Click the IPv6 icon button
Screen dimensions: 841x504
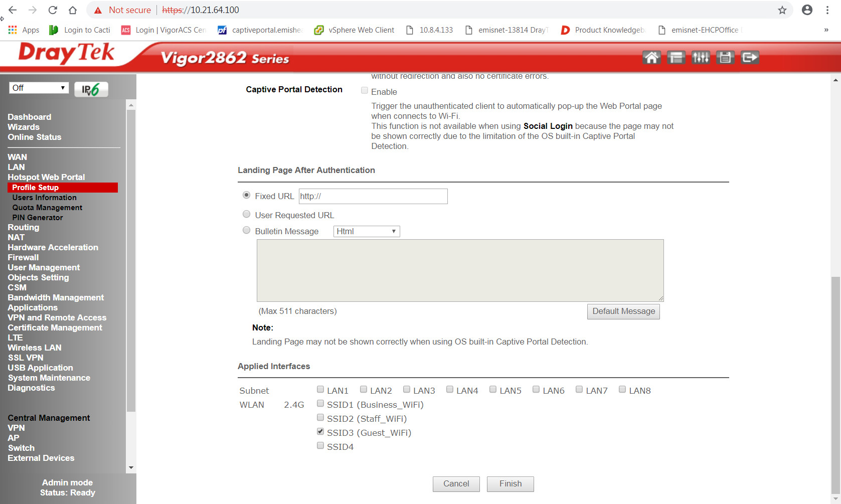coord(91,89)
